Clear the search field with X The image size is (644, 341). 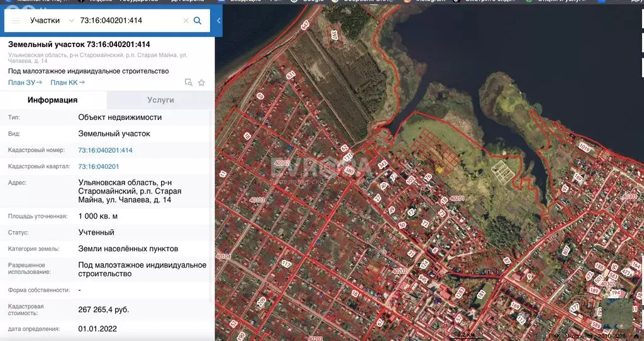[x=186, y=21]
